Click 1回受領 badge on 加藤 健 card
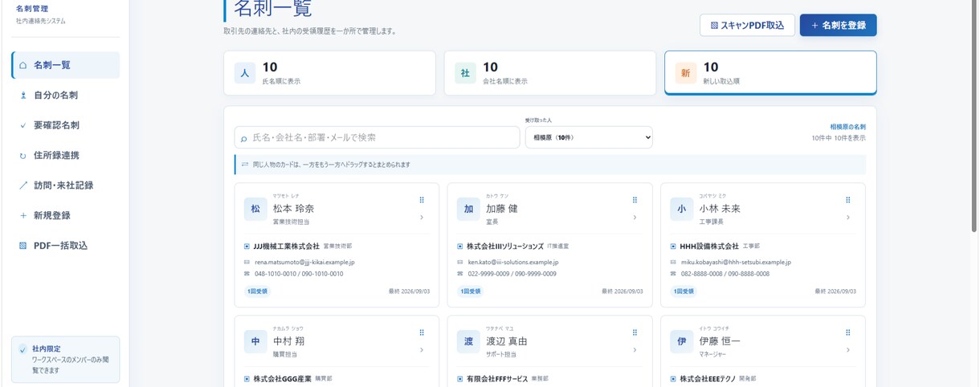This screenshot has height=387, width=980. (x=470, y=291)
